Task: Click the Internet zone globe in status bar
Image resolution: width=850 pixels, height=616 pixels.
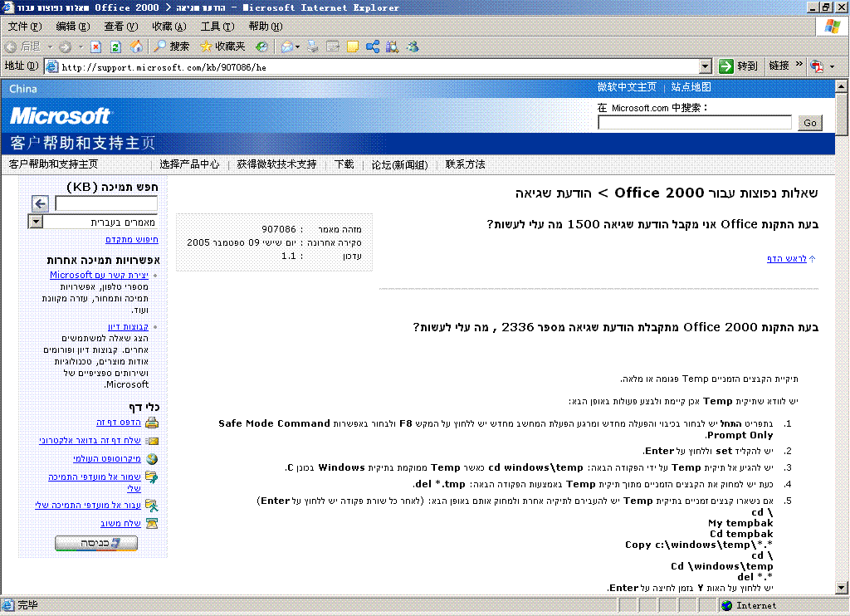Action: click(727, 606)
